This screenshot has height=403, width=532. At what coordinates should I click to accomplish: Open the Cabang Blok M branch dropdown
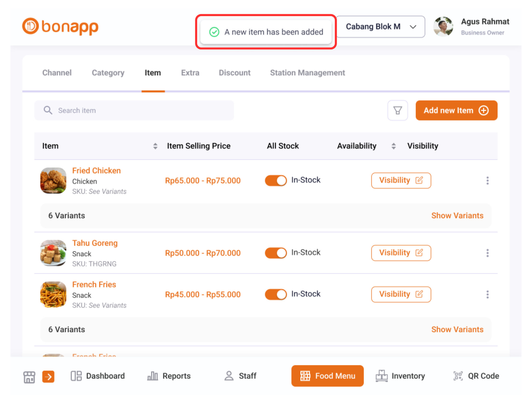(x=380, y=27)
